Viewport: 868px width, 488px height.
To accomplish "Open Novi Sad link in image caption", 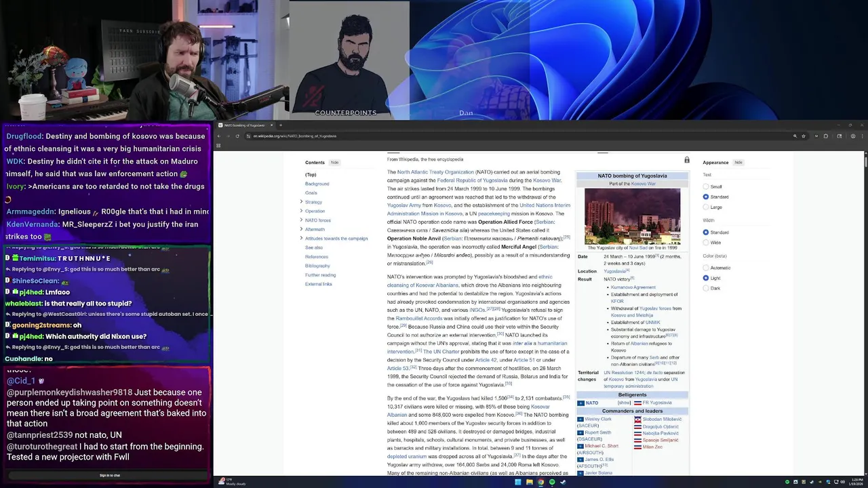I will tap(638, 247).
